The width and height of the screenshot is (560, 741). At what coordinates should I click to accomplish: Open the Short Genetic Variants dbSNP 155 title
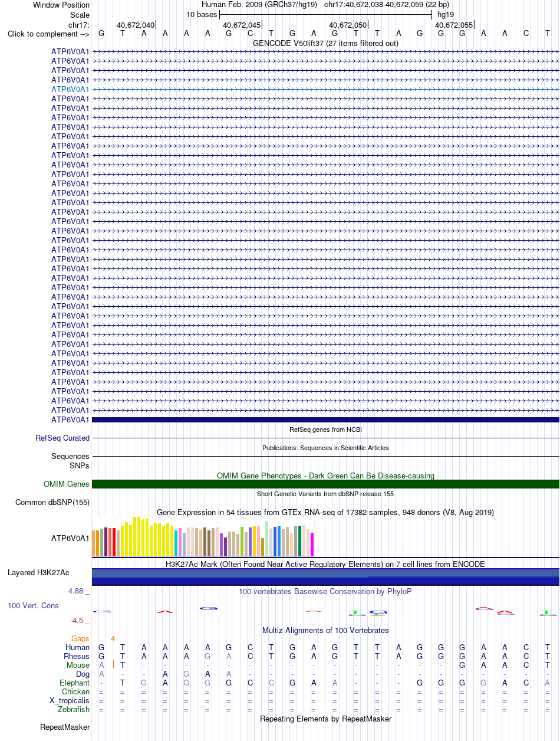[x=325, y=494]
